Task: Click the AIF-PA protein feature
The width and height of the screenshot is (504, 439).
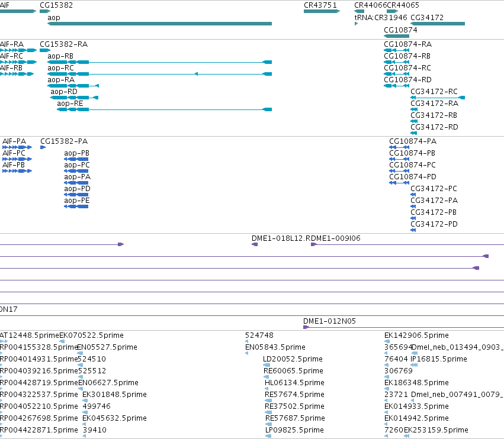Action: (17, 147)
